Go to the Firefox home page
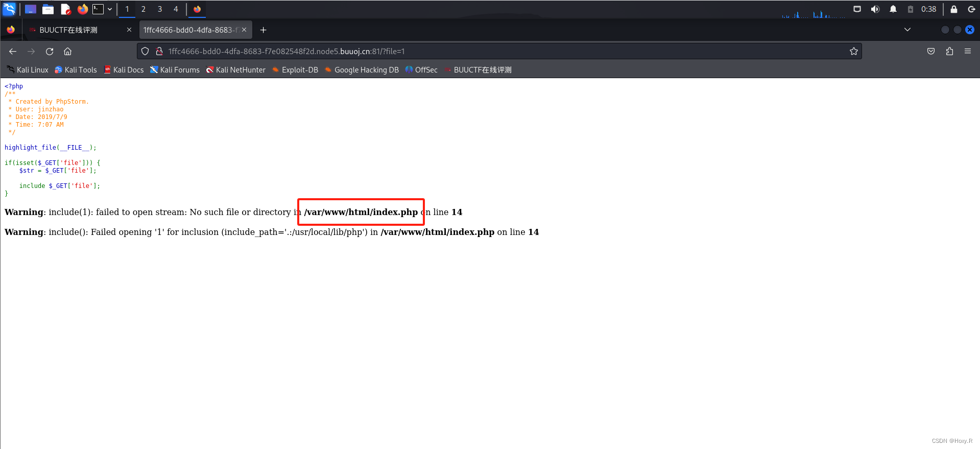Screen dimensions: 980x449 coord(67,52)
